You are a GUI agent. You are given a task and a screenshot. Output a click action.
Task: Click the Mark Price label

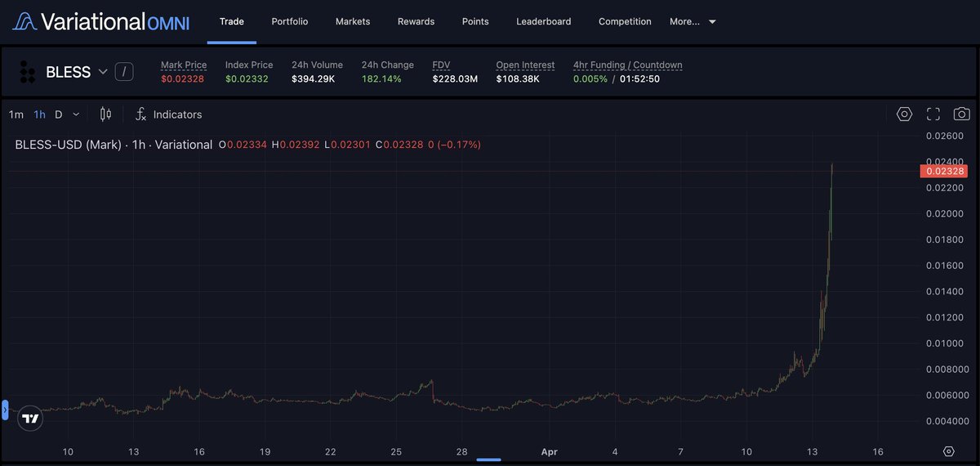[184, 65]
